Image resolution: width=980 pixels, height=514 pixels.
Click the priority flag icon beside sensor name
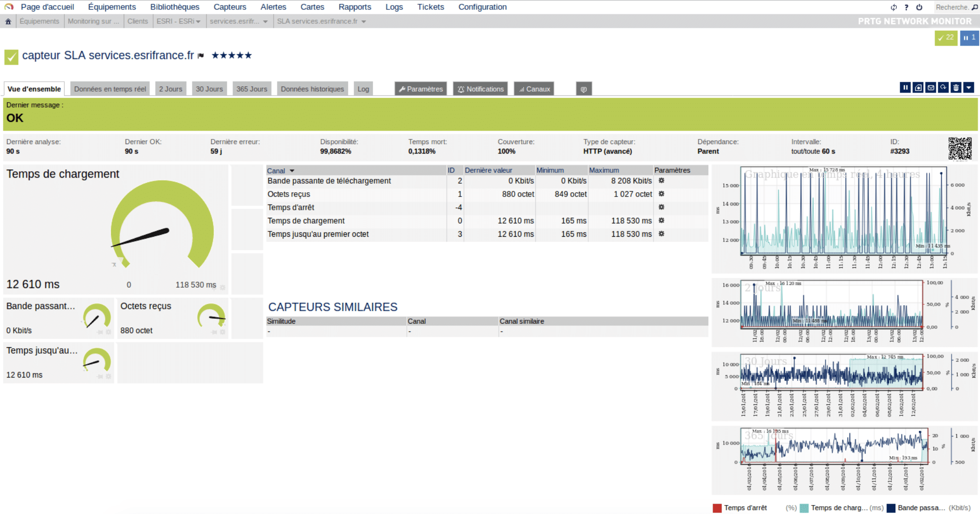coord(201,56)
